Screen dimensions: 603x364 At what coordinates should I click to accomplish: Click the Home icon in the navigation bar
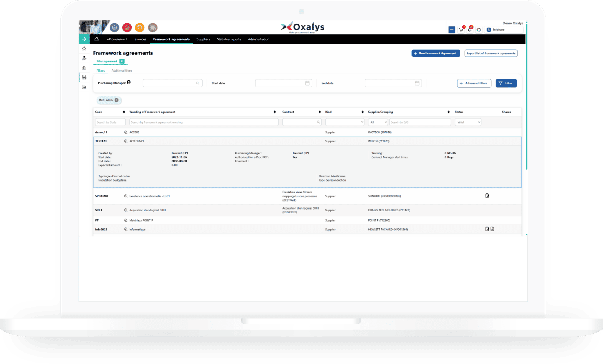click(97, 39)
